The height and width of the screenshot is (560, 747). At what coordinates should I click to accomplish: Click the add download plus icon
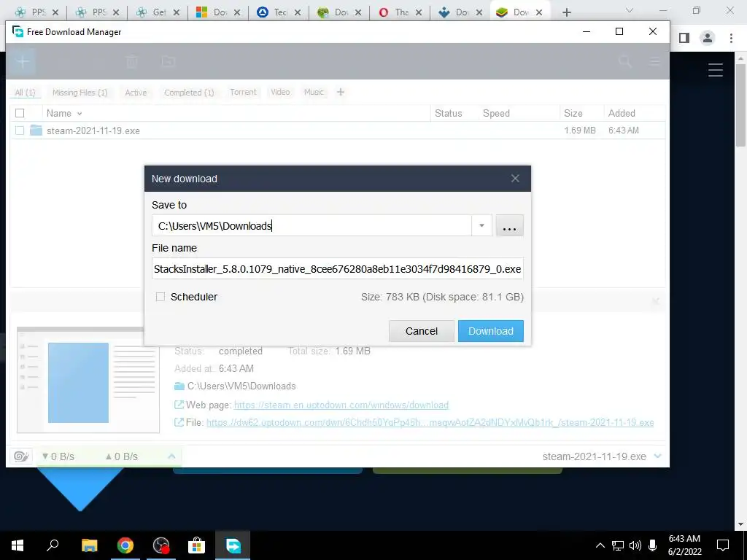click(23, 61)
